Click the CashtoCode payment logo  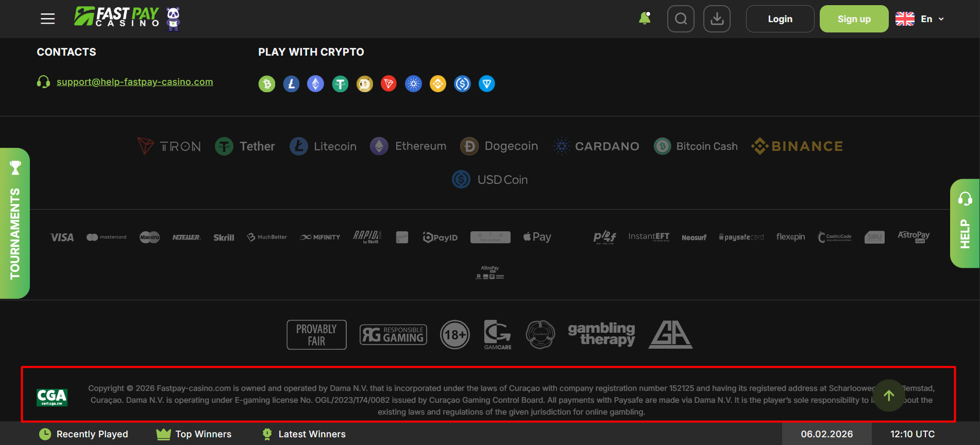tap(835, 237)
